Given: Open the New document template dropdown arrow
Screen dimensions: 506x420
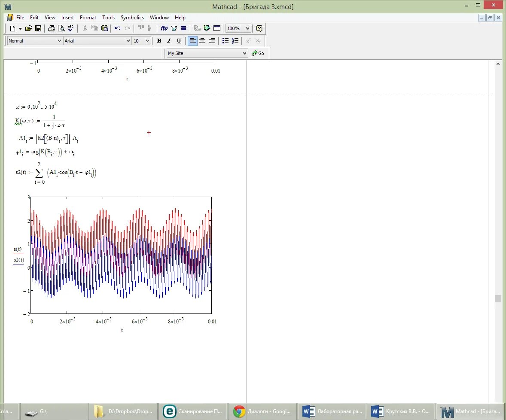Looking at the screenshot, I should coord(20,28).
